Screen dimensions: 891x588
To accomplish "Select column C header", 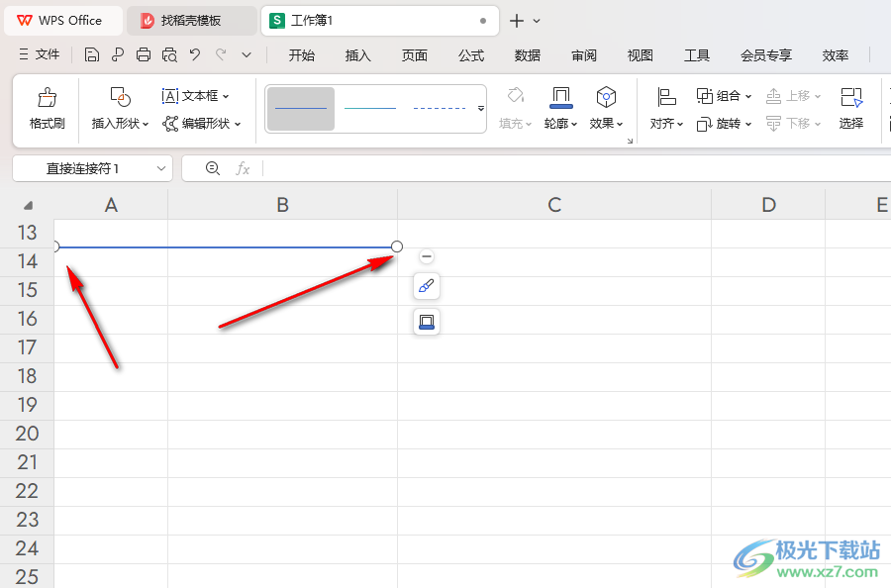I will coord(554,205).
